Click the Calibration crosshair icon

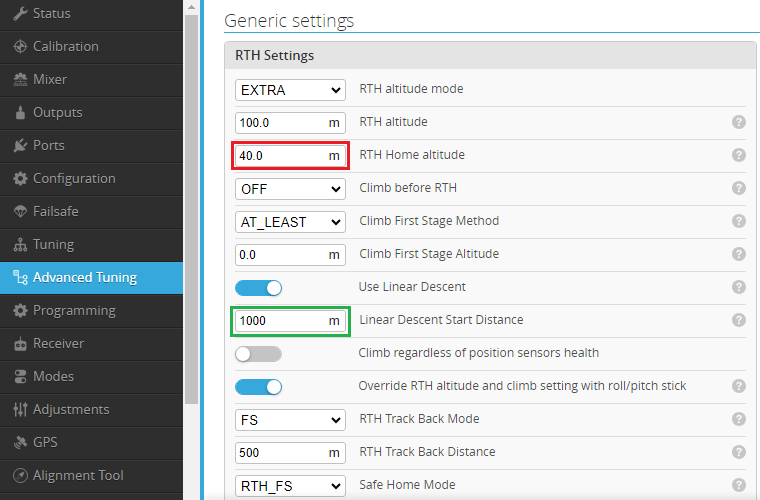tap(20, 47)
